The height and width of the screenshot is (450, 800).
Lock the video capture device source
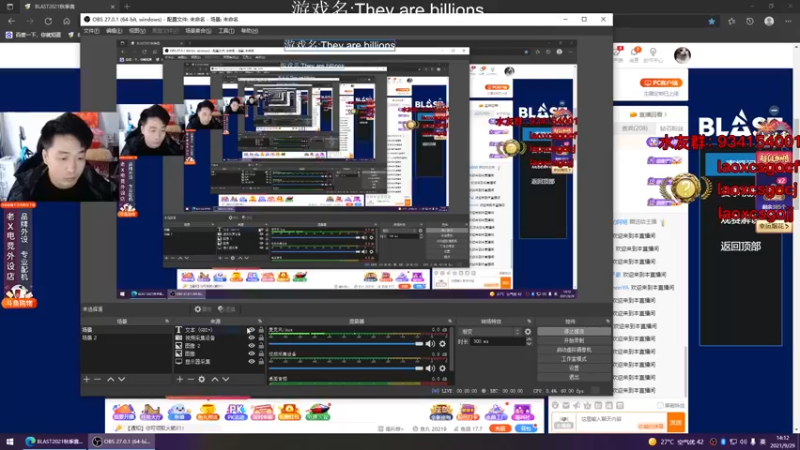[261, 338]
